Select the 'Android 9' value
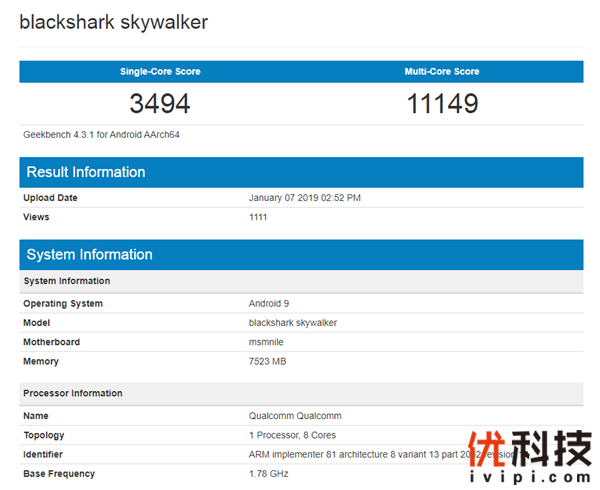600x490 pixels. click(269, 304)
